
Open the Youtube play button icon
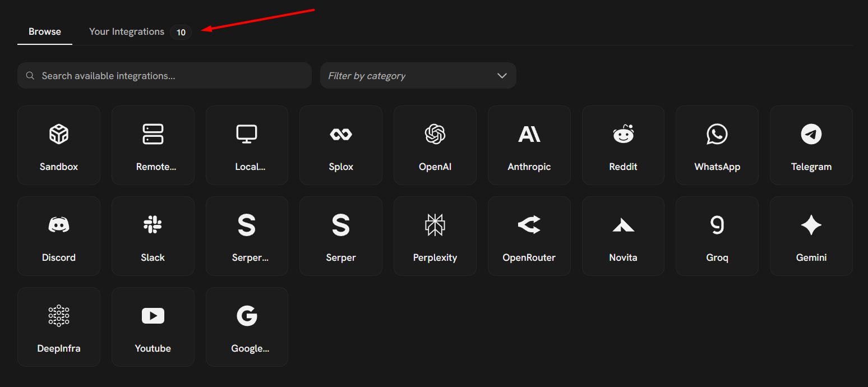tap(153, 316)
